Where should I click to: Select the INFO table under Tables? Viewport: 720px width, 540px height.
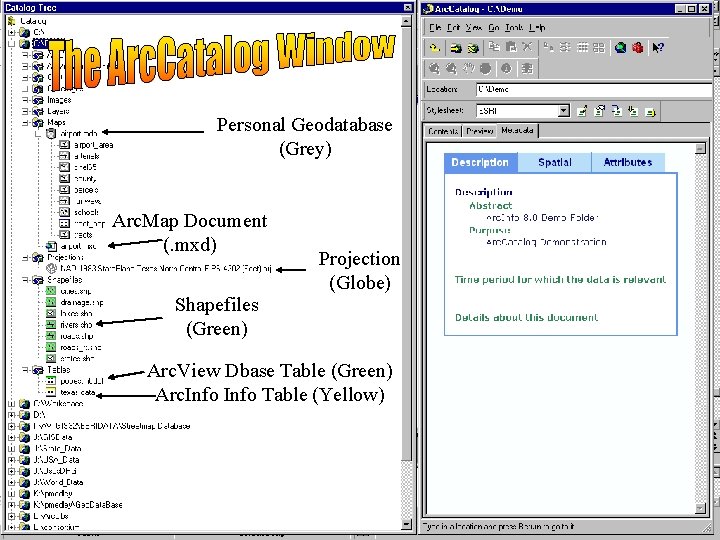coord(71,392)
